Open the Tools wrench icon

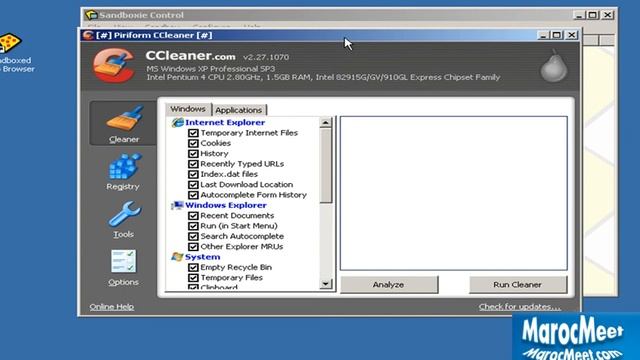(x=124, y=213)
